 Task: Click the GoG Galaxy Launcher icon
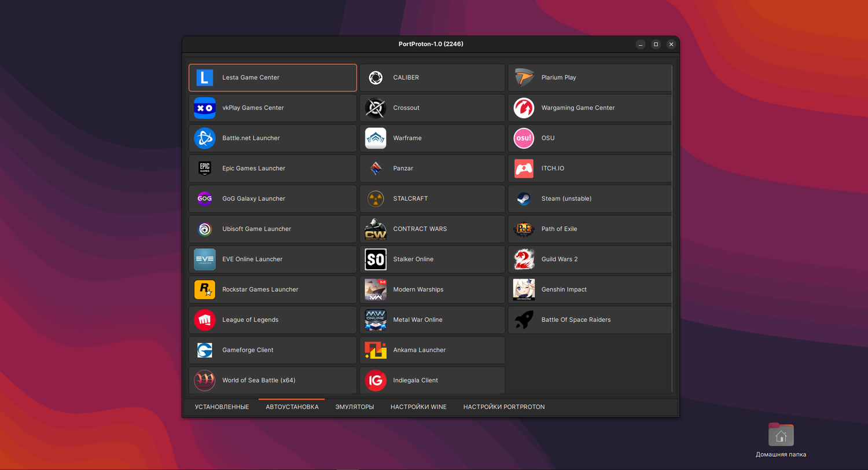point(205,199)
